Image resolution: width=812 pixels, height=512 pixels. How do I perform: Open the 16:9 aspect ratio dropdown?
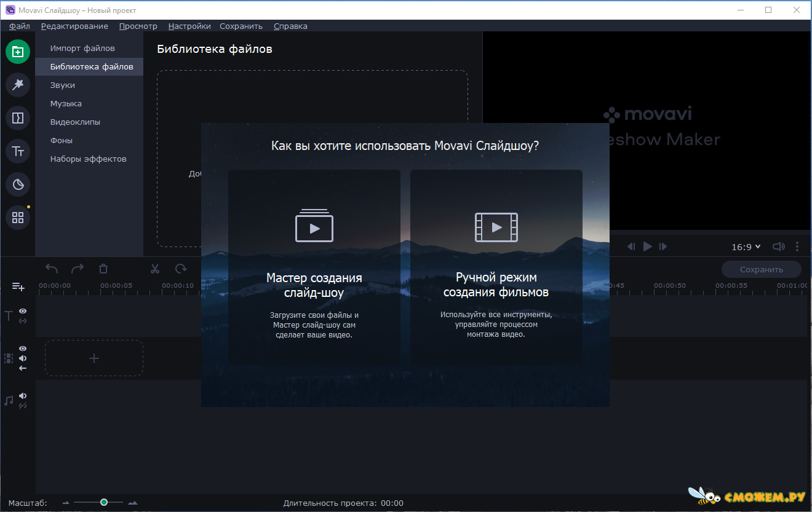746,246
